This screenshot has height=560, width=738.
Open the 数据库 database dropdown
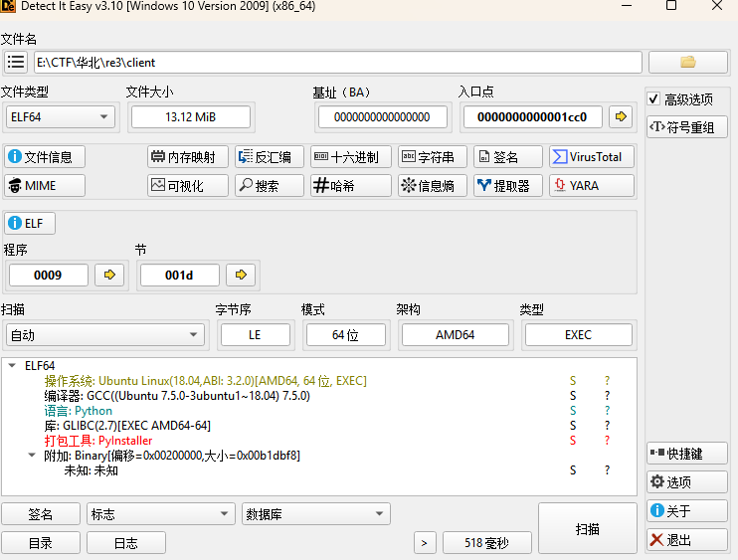point(316,514)
